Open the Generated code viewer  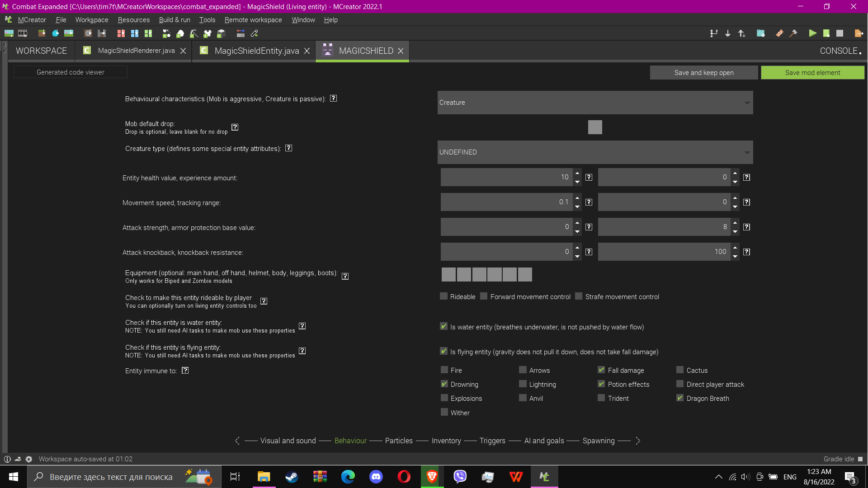coord(70,72)
